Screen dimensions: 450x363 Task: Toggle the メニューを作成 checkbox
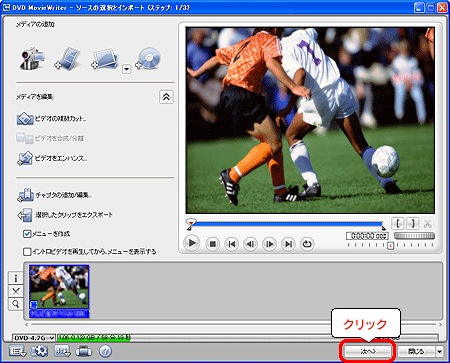[x=27, y=234]
